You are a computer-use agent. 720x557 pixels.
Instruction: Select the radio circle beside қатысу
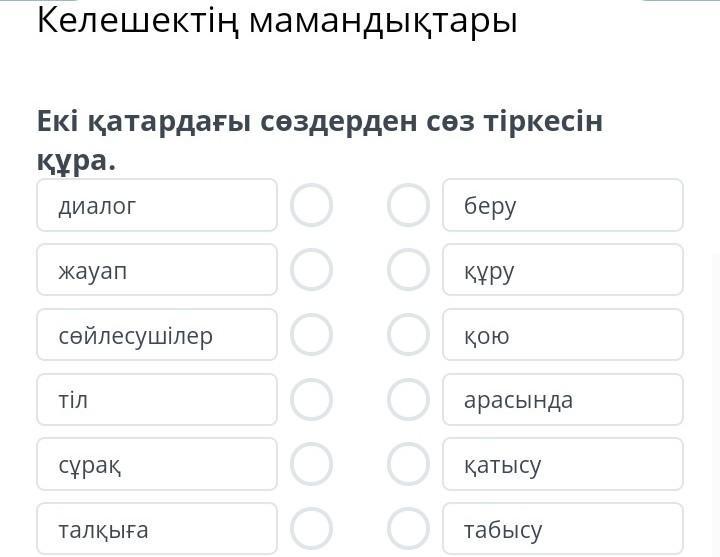[x=408, y=464]
